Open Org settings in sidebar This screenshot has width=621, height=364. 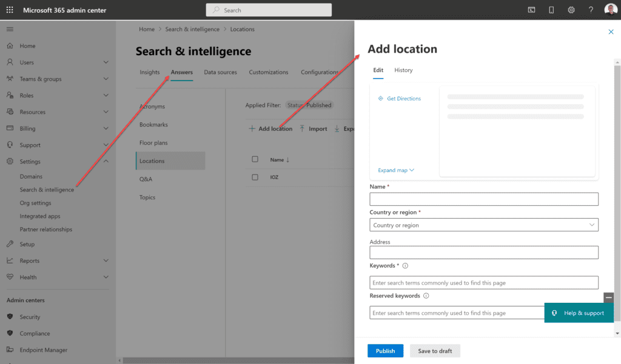(35, 203)
